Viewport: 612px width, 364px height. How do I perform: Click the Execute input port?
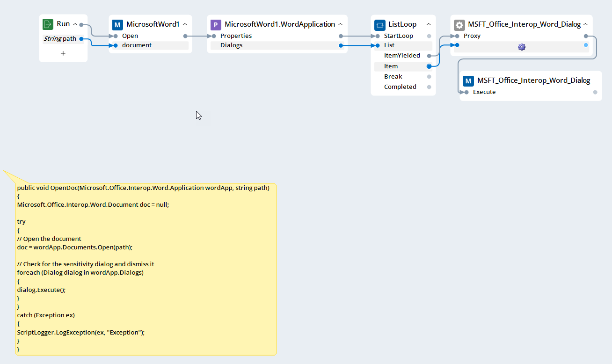click(466, 92)
